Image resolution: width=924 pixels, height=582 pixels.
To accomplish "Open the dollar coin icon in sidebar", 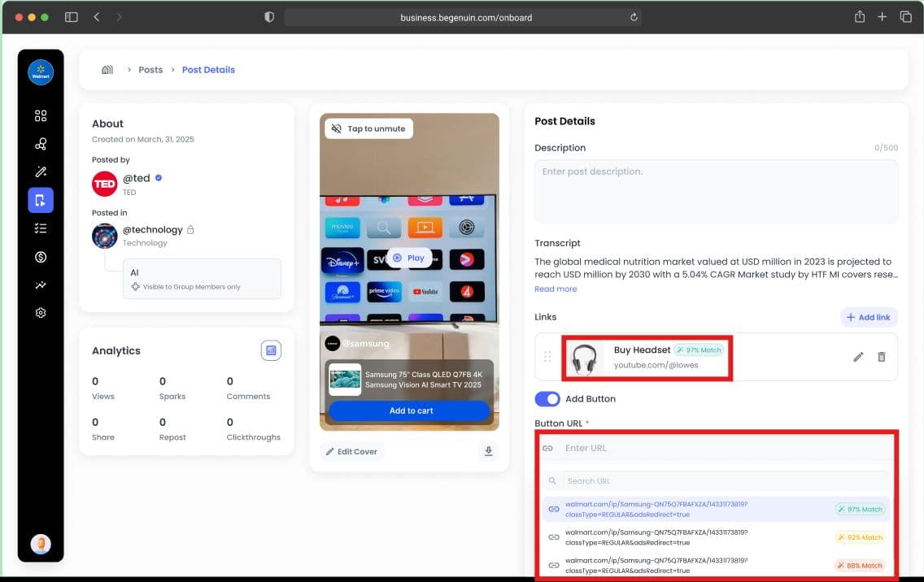I will point(40,257).
